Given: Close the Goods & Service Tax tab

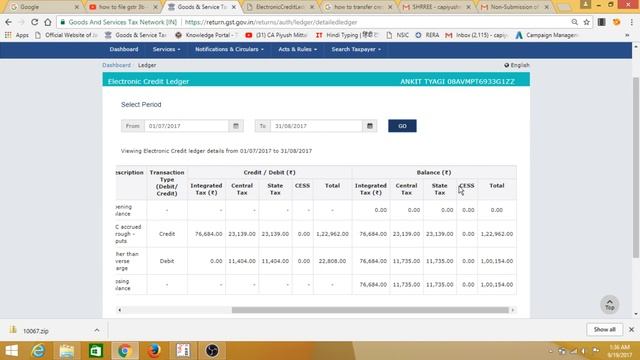Looking at the screenshot, I should 234,7.
